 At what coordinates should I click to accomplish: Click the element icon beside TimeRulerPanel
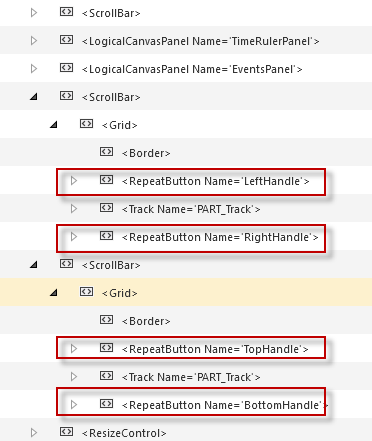coord(66,40)
